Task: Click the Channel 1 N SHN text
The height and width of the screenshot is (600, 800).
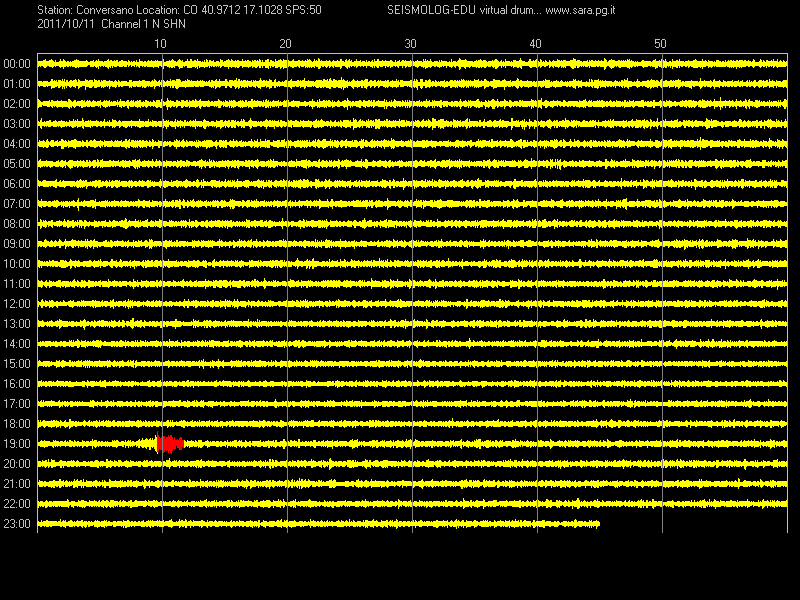Action: pos(143,24)
